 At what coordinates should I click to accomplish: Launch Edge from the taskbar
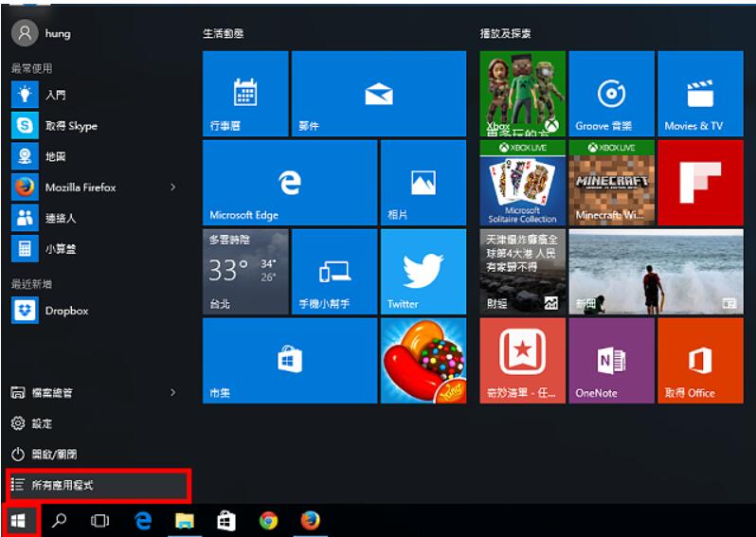click(x=143, y=521)
